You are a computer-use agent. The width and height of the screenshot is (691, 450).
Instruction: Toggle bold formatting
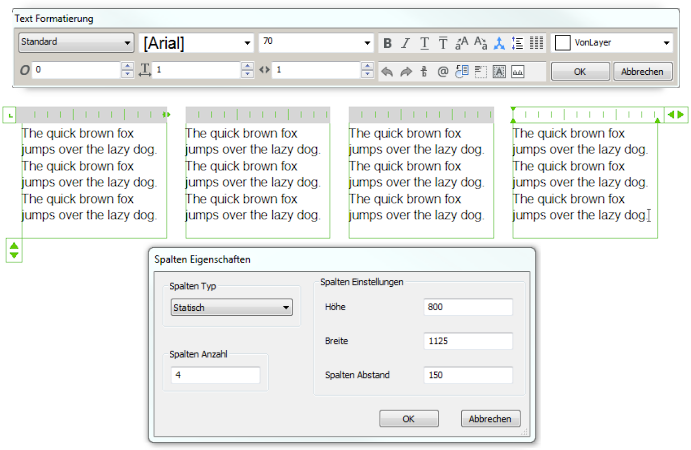(388, 43)
